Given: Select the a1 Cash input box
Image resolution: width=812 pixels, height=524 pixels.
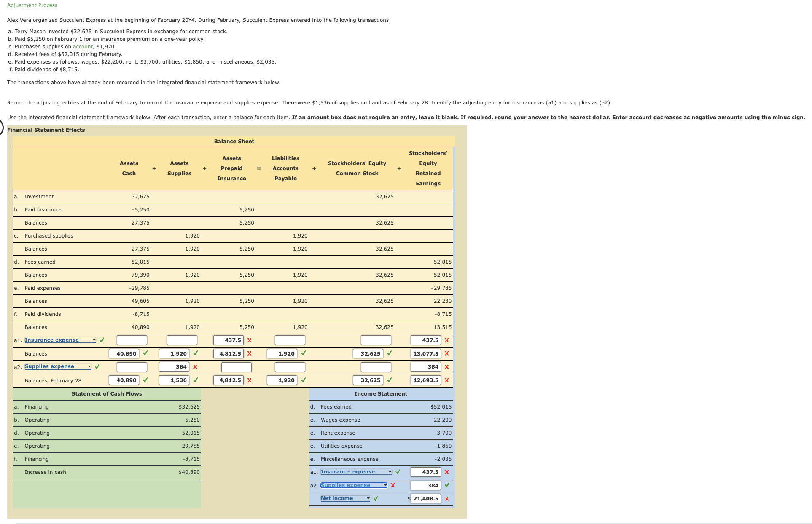Looking at the screenshot, I should (132, 340).
